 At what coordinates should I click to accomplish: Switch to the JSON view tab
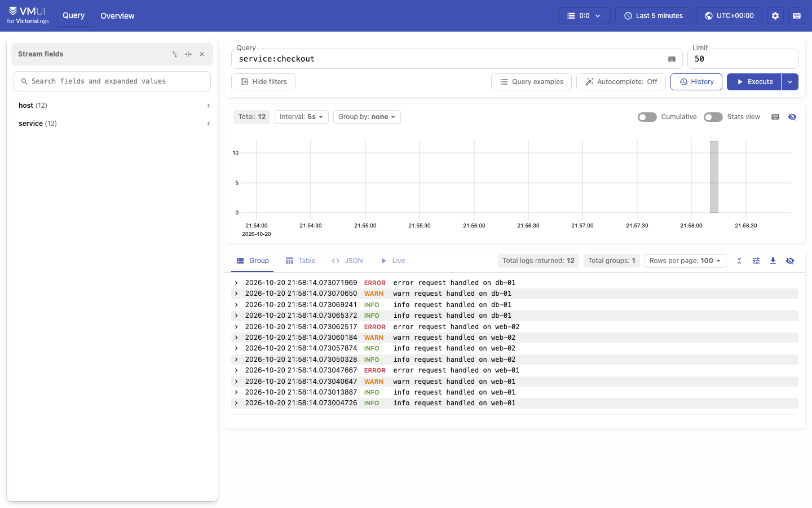point(347,261)
